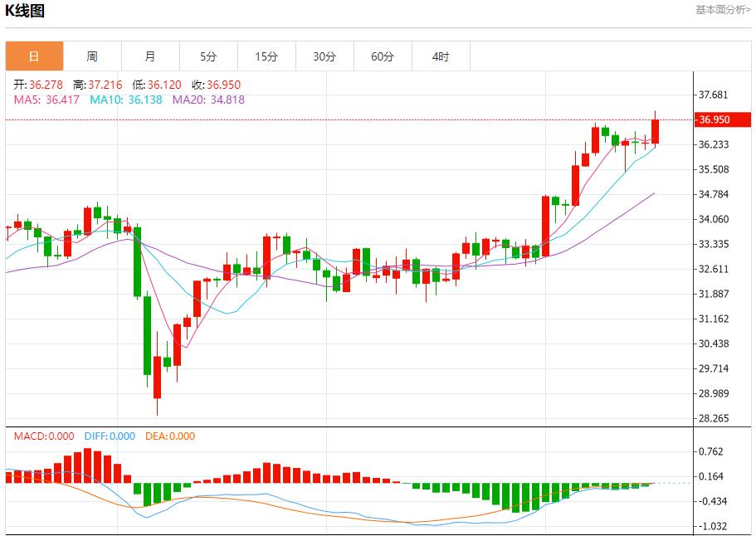Image resolution: width=756 pixels, height=536 pixels.
Task: Click the MACD legend label
Action: click(44, 436)
